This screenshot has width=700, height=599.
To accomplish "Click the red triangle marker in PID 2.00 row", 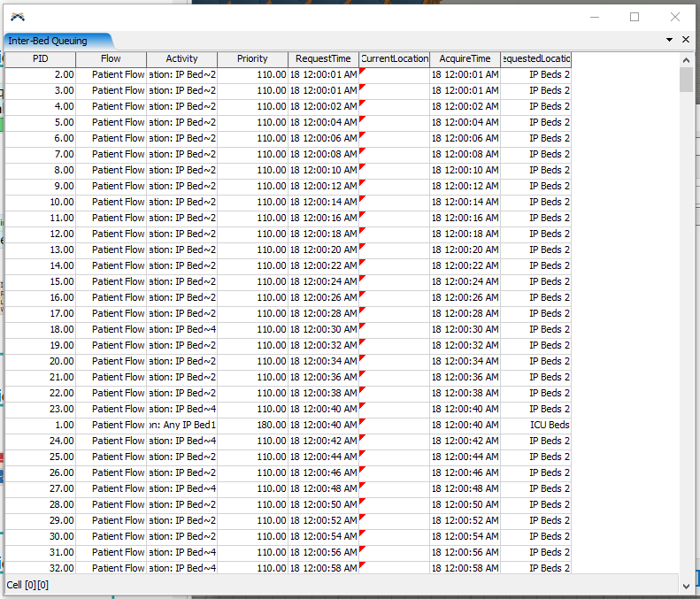I will pos(362,72).
